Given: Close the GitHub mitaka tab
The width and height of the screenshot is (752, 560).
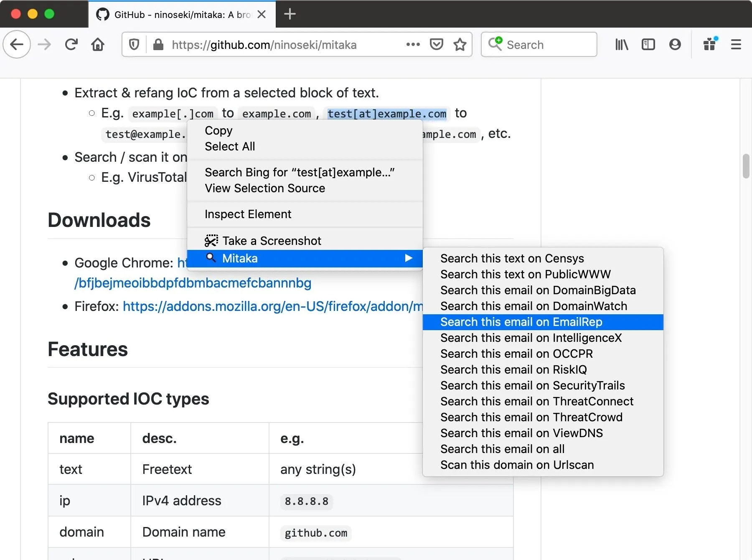Looking at the screenshot, I should (x=262, y=14).
